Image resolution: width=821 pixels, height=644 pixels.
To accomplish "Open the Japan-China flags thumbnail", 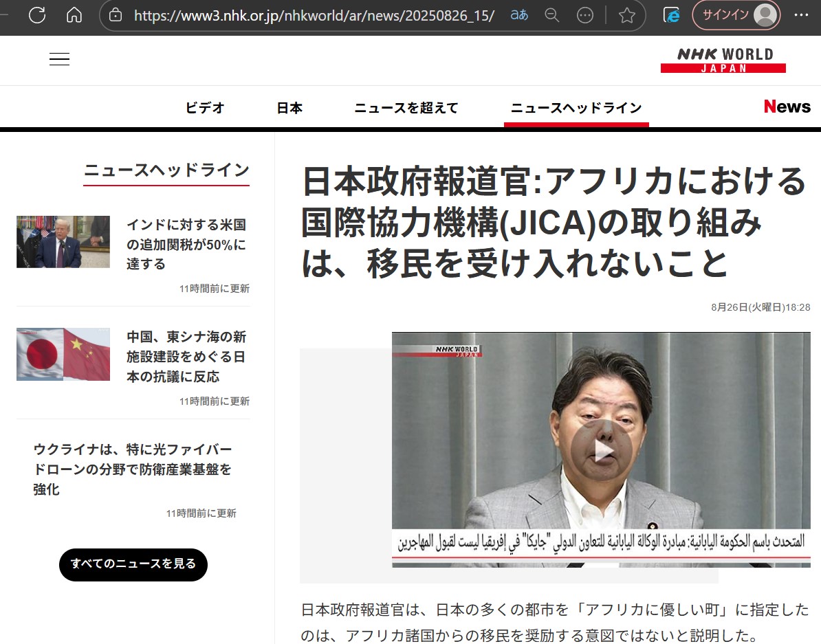I will (63, 354).
